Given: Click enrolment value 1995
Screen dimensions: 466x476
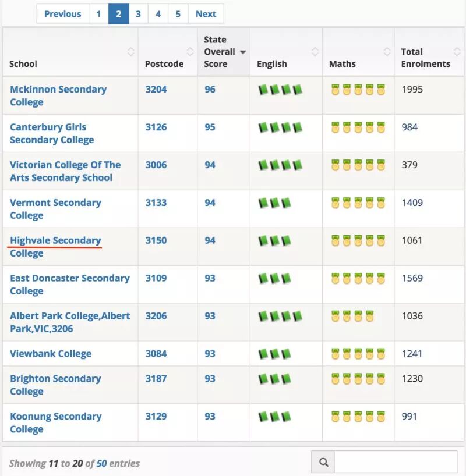Looking at the screenshot, I should 412,89.
